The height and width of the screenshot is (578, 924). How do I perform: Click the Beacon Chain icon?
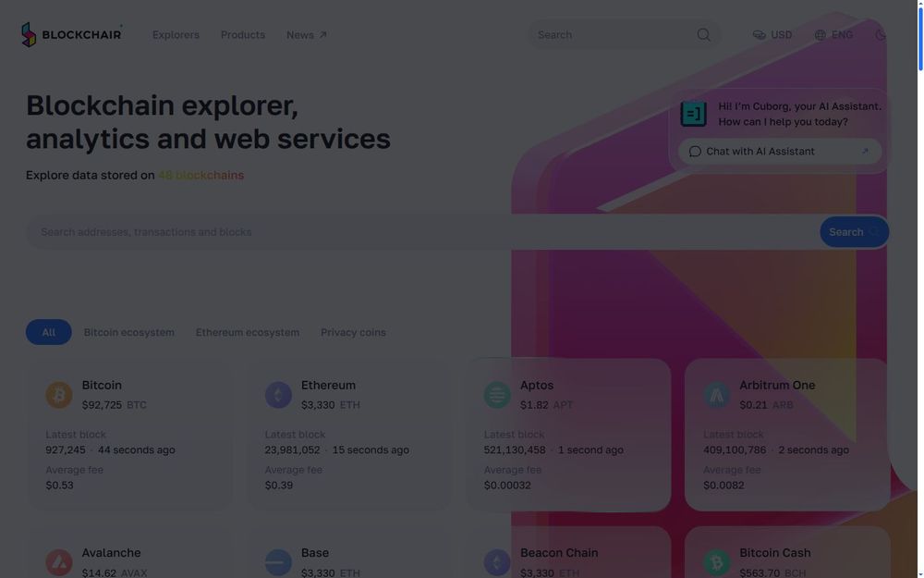(497, 562)
